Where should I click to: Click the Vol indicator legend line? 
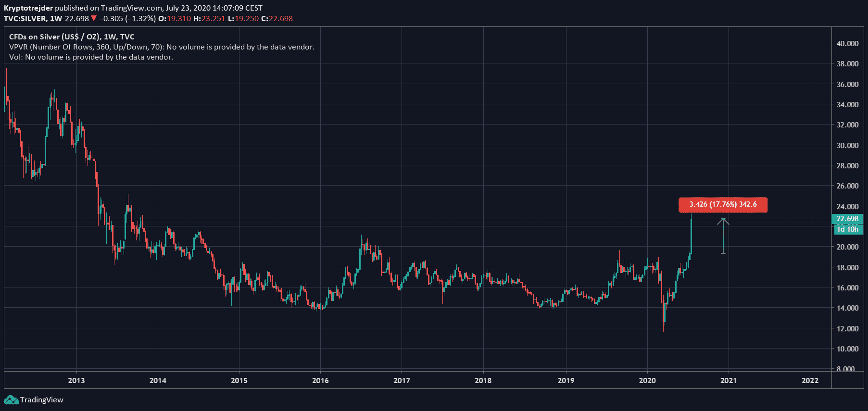91,57
